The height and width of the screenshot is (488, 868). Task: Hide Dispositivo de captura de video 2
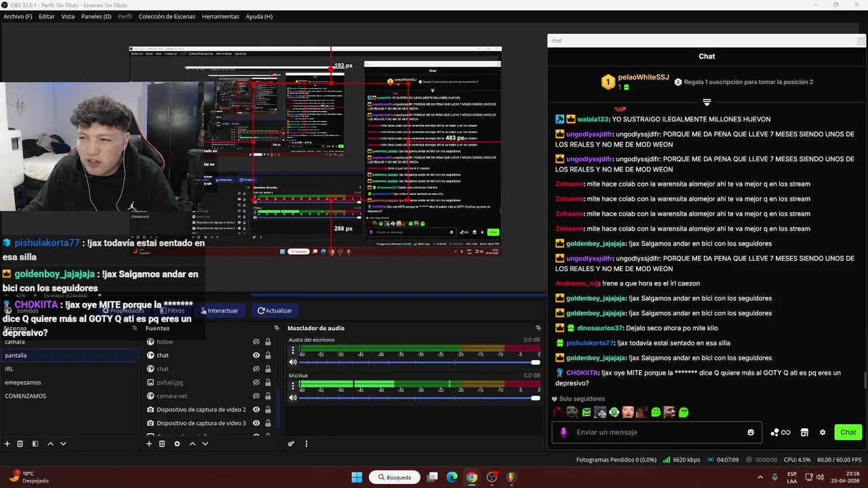point(256,409)
